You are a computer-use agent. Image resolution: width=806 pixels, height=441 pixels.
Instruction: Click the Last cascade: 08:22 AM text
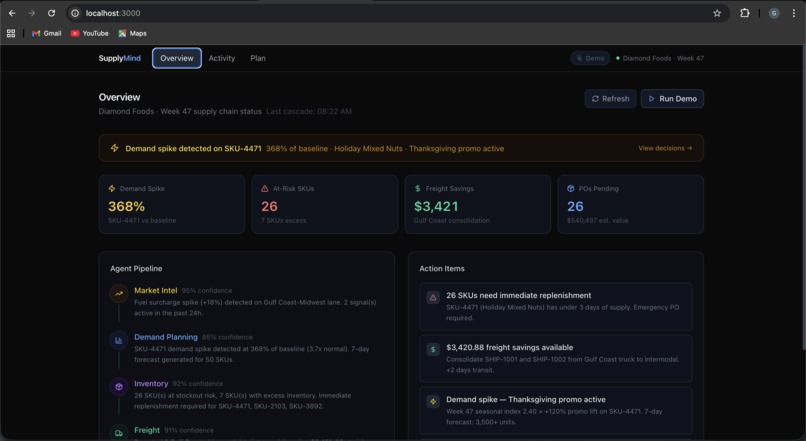tap(309, 111)
